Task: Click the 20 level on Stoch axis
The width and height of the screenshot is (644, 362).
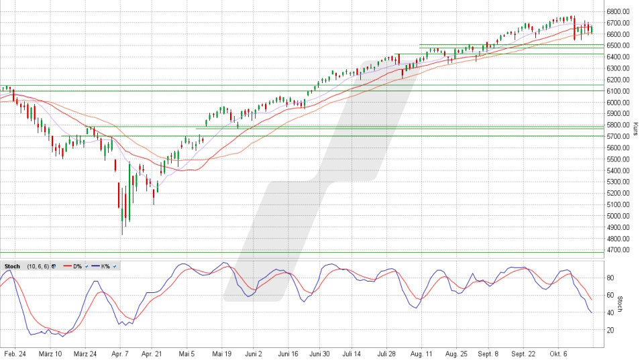Action: (x=611, y=330)
